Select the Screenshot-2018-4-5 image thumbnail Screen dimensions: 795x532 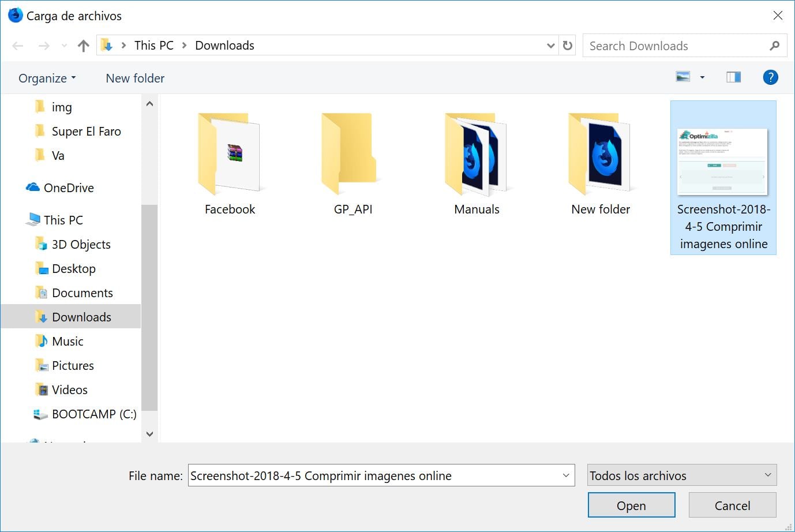tap(723, 162)
